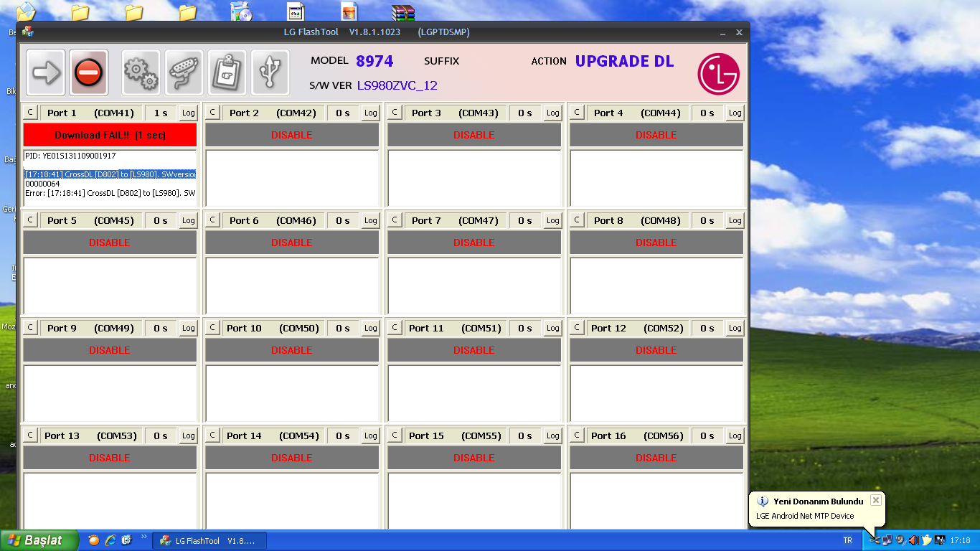Click inside the Port 7 log area

click(x=474, y=286)
